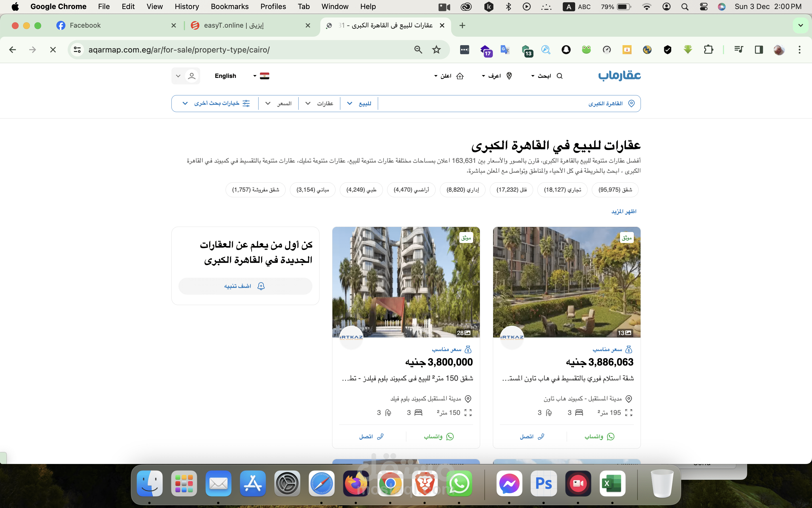Viewport: 812px width, 508px height.
Task: Open the zoom magnifier in address bar
Action: [418, 50]
